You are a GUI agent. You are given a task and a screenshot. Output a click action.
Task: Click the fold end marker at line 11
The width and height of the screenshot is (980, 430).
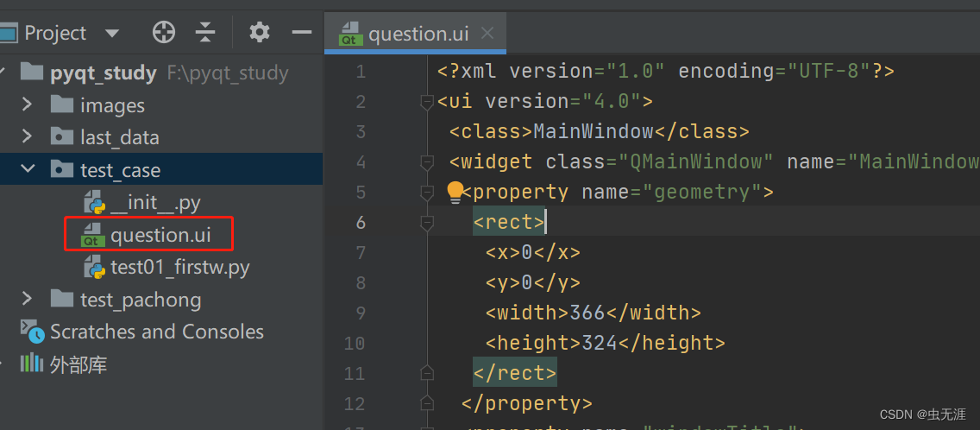click(x=428, y=373)
